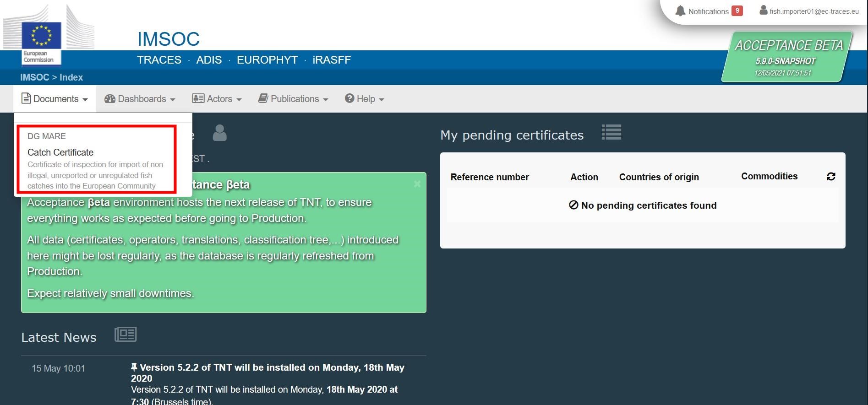Click the Index breadcrumb
This screenshot has height=405, width=868.
[x=71, y=77]
